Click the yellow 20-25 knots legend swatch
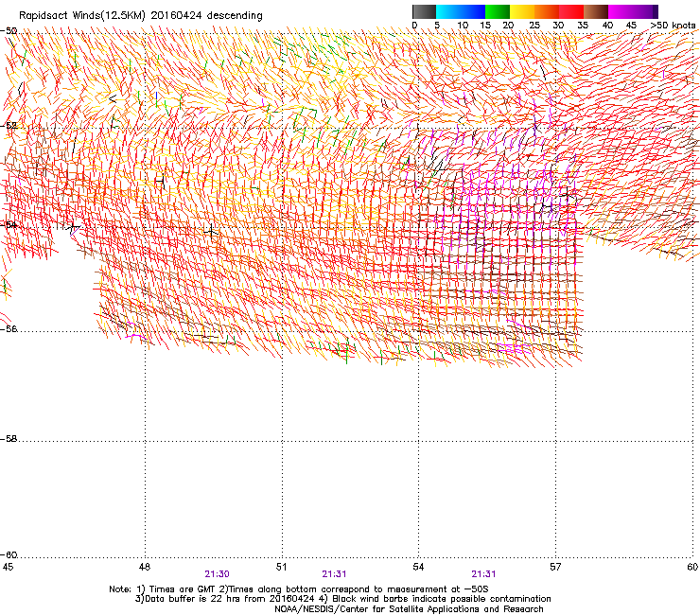Viewport: 700px width, 615px height. (522, 11)
